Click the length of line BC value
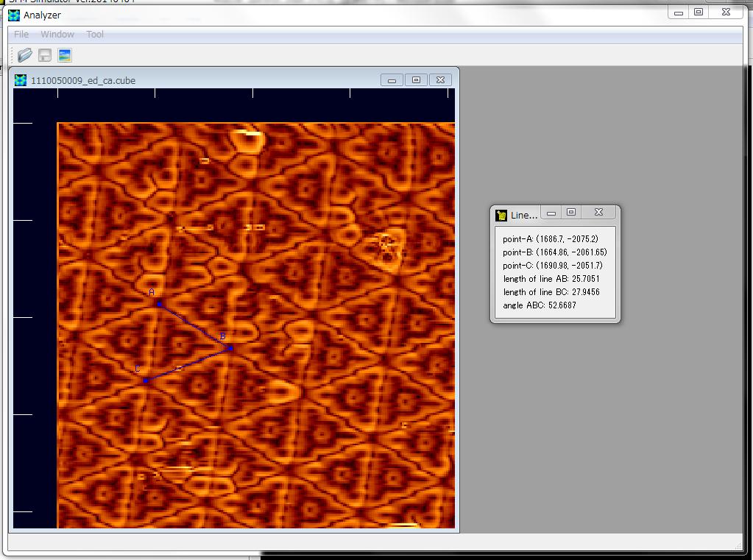Image resolution: width=753 pixels, height=560 pixels. (x=585, y=292)
